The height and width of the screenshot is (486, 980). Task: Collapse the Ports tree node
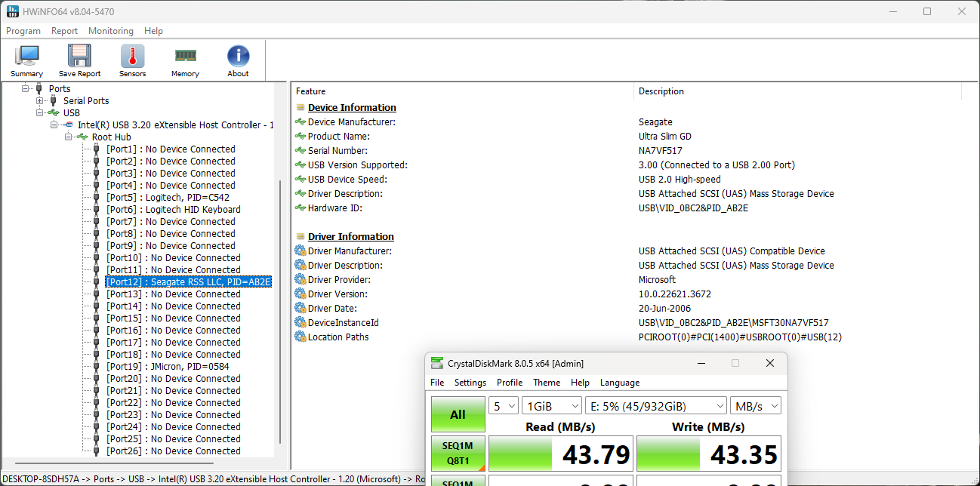pos(26,89)
